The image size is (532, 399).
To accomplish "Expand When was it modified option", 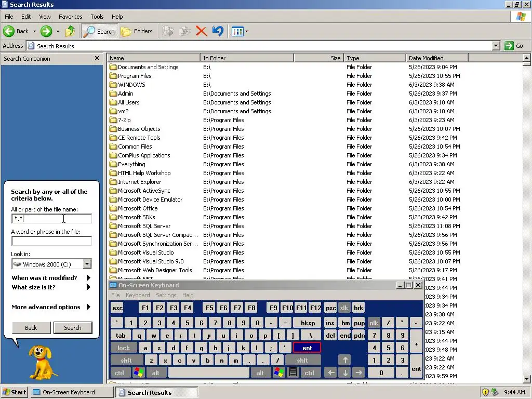I will [51, 278].
